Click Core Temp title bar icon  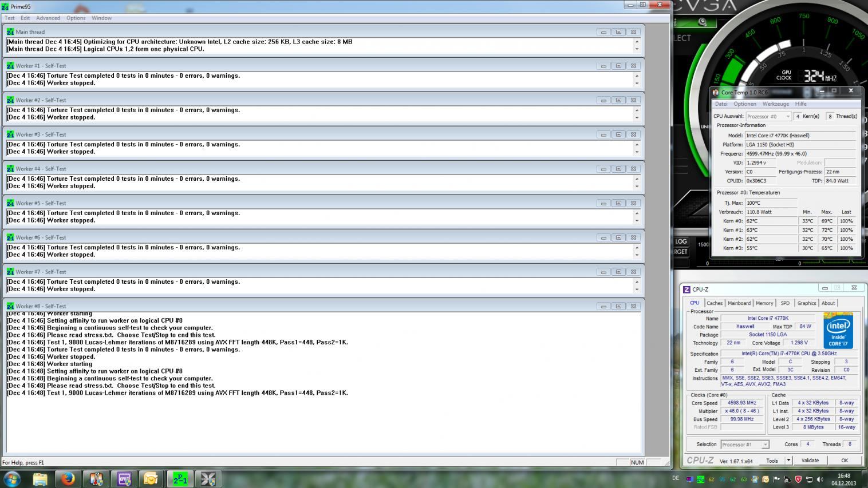(x=716, y=92)
